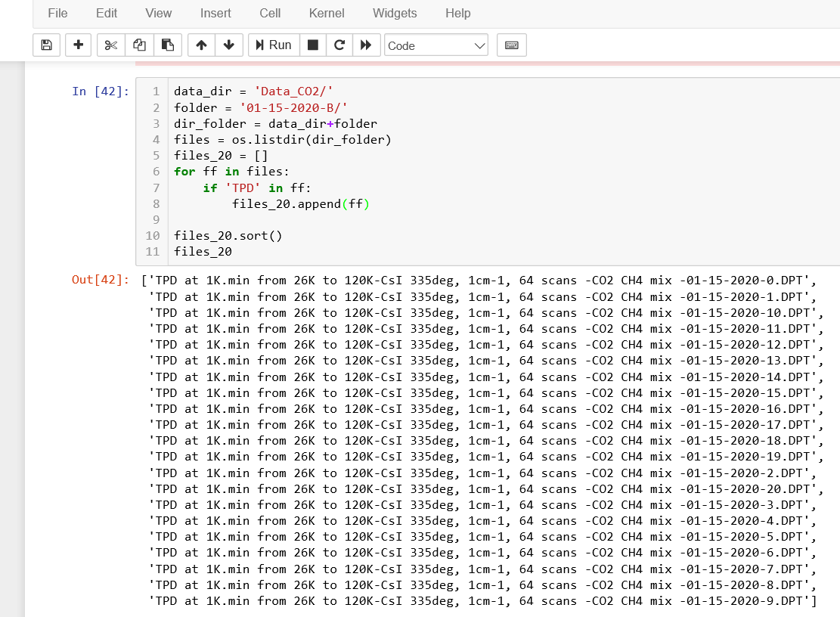Open the cell type dropdown showing Code
This screenshot has width=840, height=617.
[x=436, y=45]
